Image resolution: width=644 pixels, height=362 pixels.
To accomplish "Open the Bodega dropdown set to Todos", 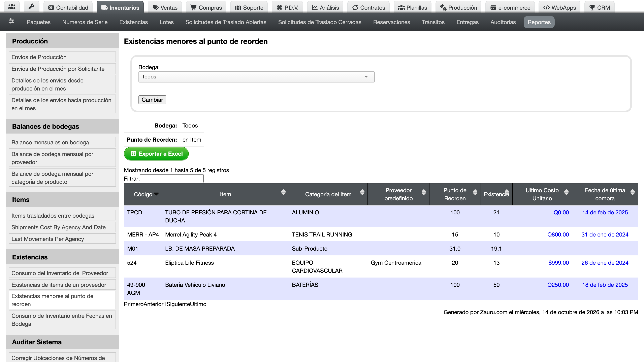I will click(257, 77).
